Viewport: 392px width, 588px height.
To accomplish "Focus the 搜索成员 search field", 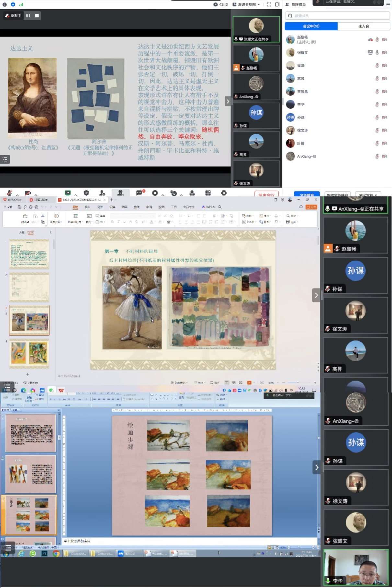I will point(338,16).
